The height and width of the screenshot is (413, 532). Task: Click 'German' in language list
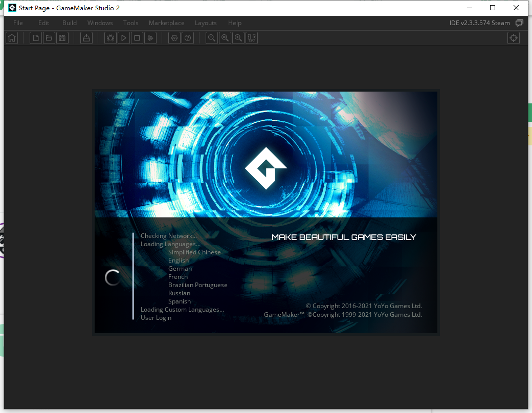click(x=180, y=269)
